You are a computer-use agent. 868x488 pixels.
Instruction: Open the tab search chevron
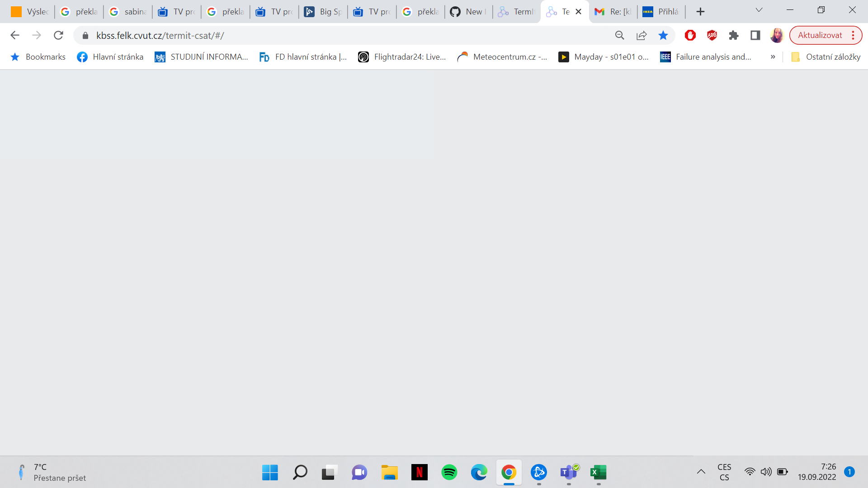point(759,9)
